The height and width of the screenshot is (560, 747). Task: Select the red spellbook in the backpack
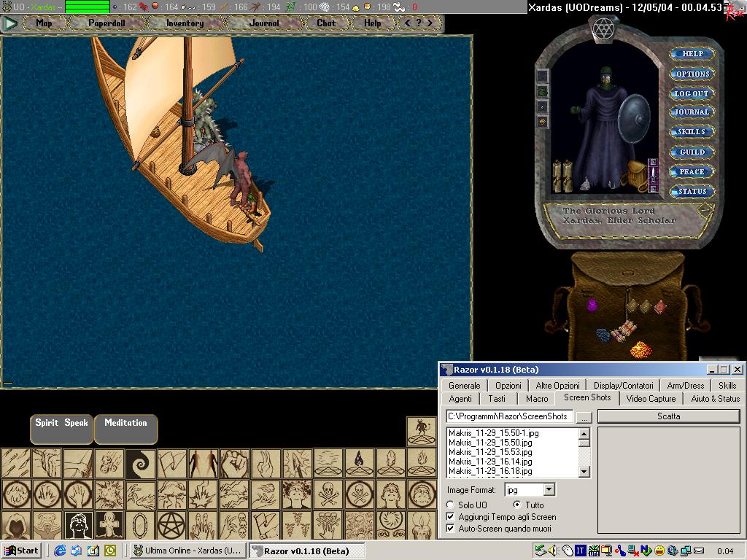660,307
